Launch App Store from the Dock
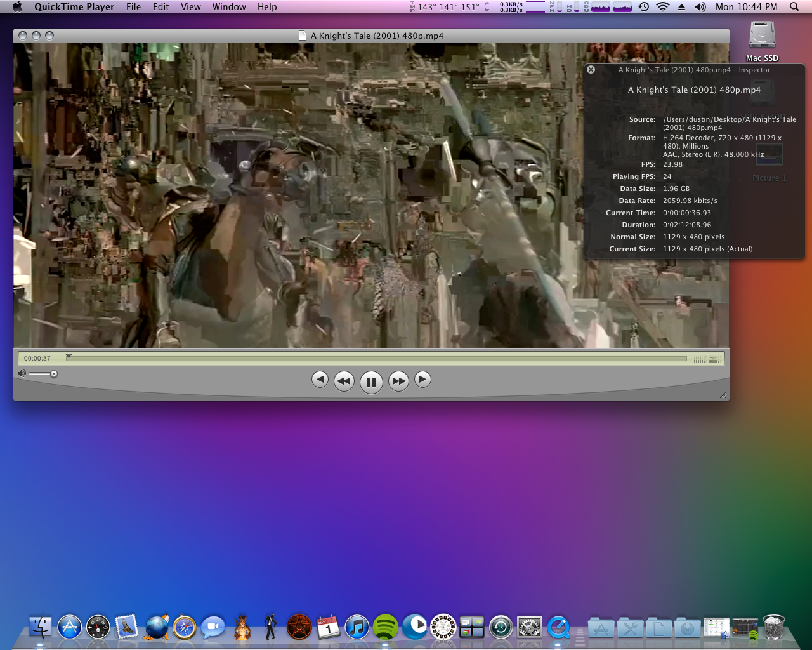Viewport: 812px width, 650px height. (x=70, y=627)
